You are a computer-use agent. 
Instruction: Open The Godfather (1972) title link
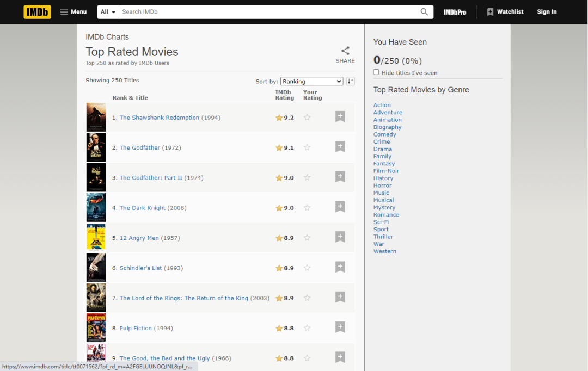140,147
